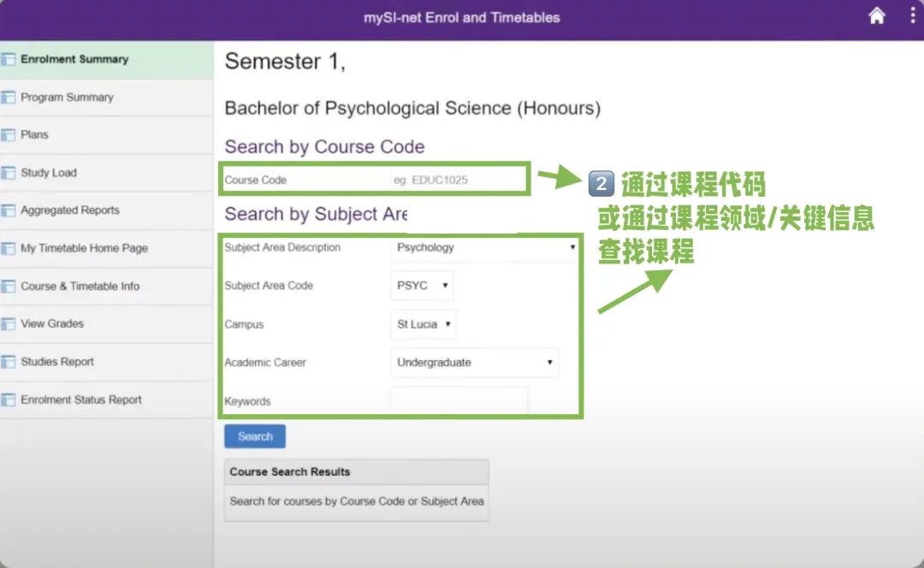
Task: Click the Study Load sidebar icon
Action: point(9,173)
